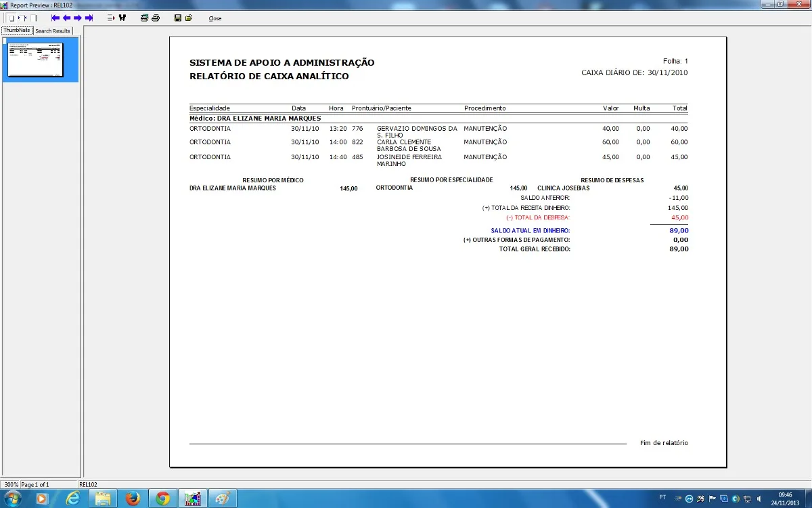Open Firefox from the taskbar

132,499
